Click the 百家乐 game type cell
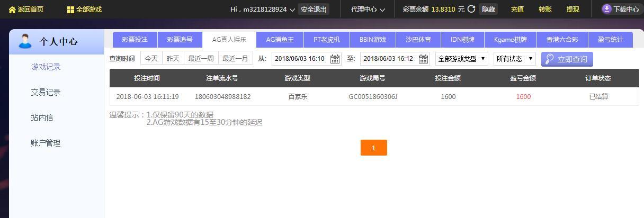644x218 pixels. pos(298,97)
